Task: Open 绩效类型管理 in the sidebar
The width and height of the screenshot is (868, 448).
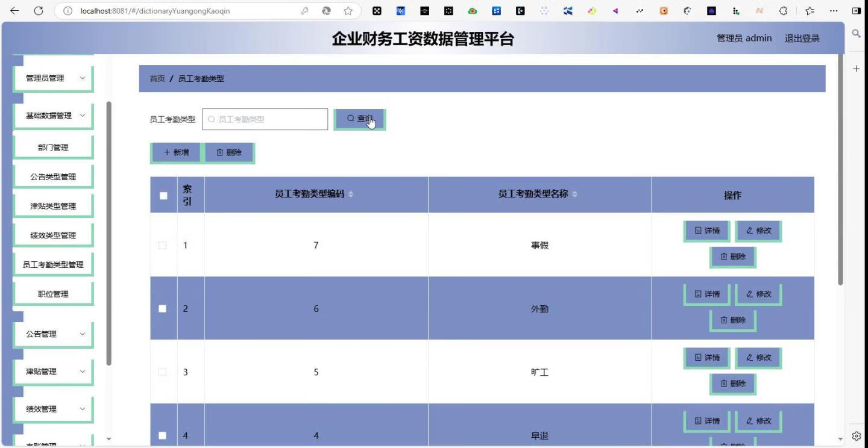Action: pyautogui.click(x=53, y=235)
